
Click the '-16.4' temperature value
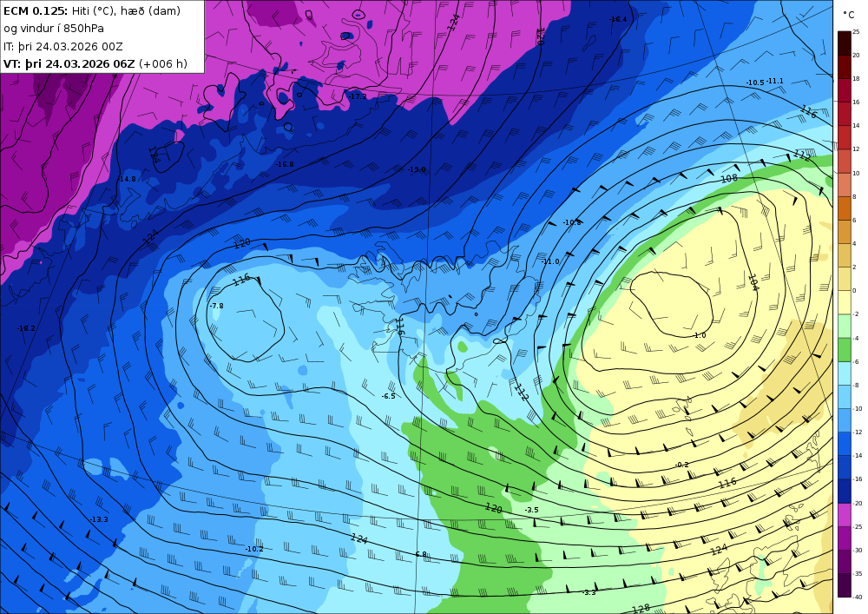click(618, 19)
